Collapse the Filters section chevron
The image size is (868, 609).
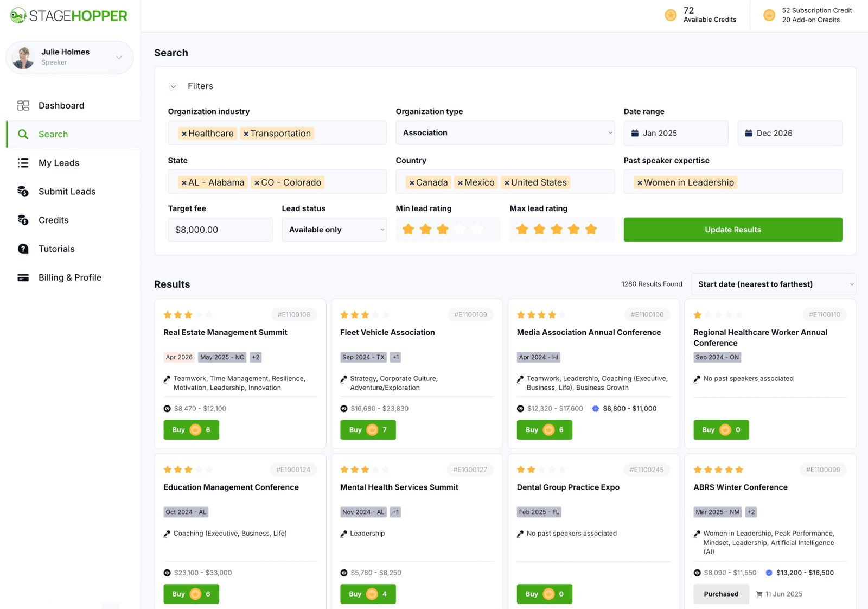[174, 86]
